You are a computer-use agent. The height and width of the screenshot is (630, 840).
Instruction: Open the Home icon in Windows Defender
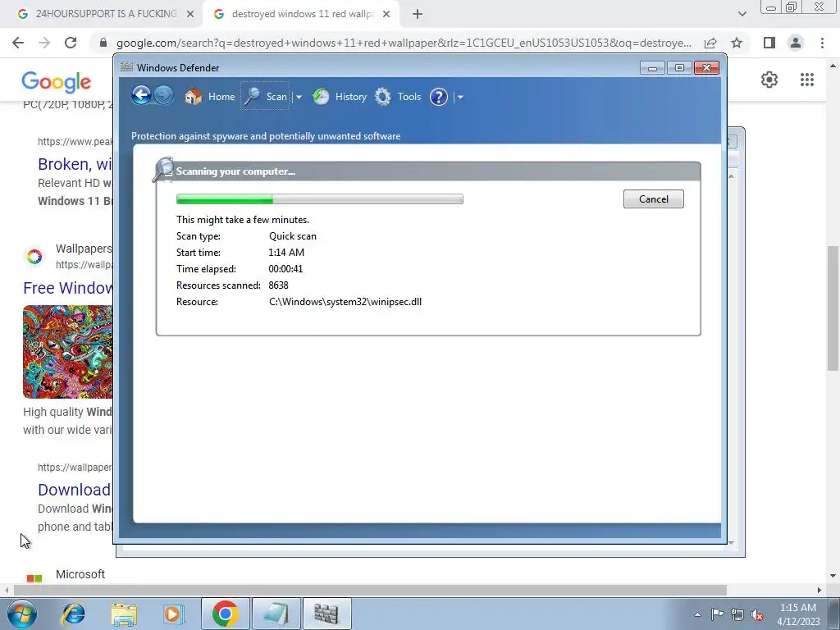click(193, 97)
